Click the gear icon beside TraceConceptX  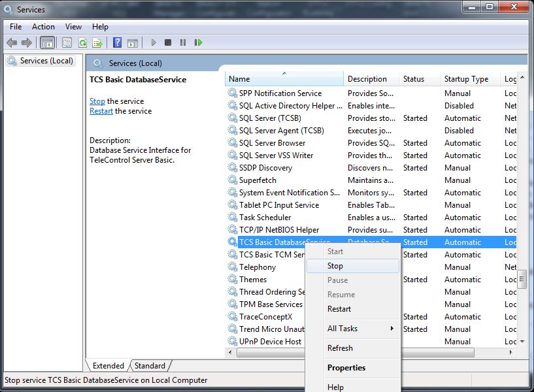point(233,316)
